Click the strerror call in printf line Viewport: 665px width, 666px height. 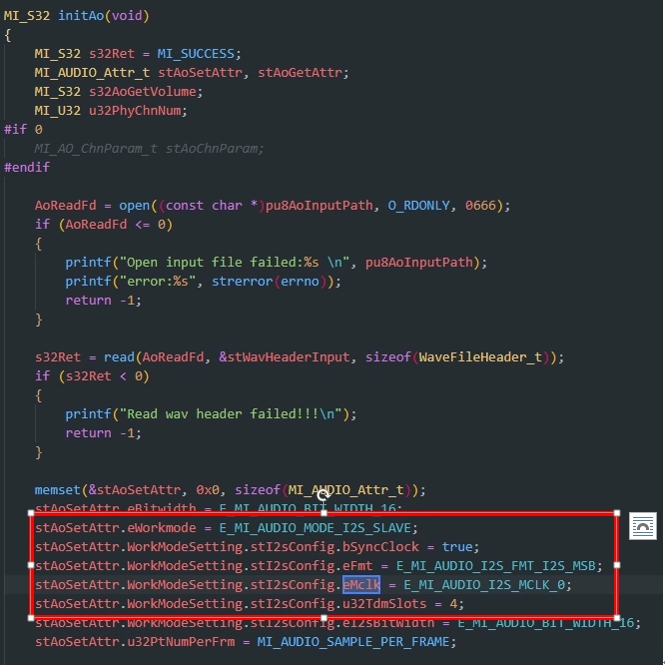coord(242,281)
